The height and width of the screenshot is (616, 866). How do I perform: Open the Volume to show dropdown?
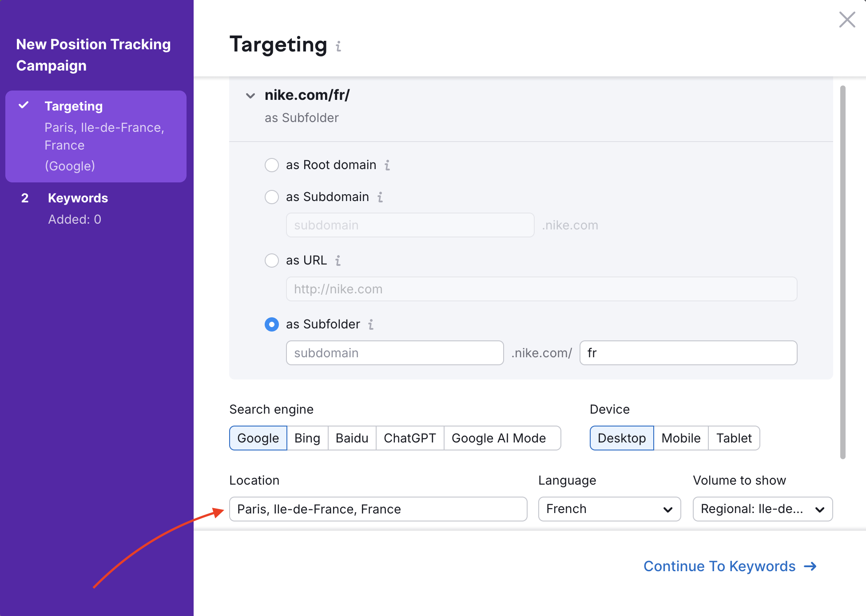[762, 509]
